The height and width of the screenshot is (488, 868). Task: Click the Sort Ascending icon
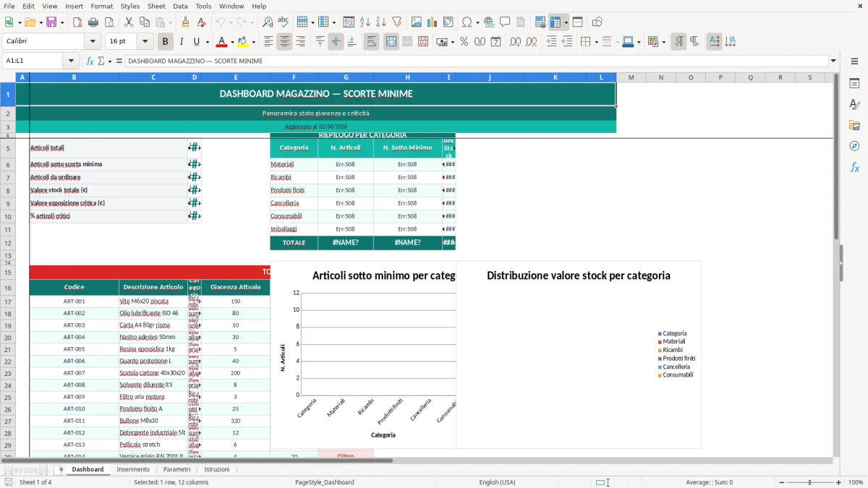click(x=365, y=22)
